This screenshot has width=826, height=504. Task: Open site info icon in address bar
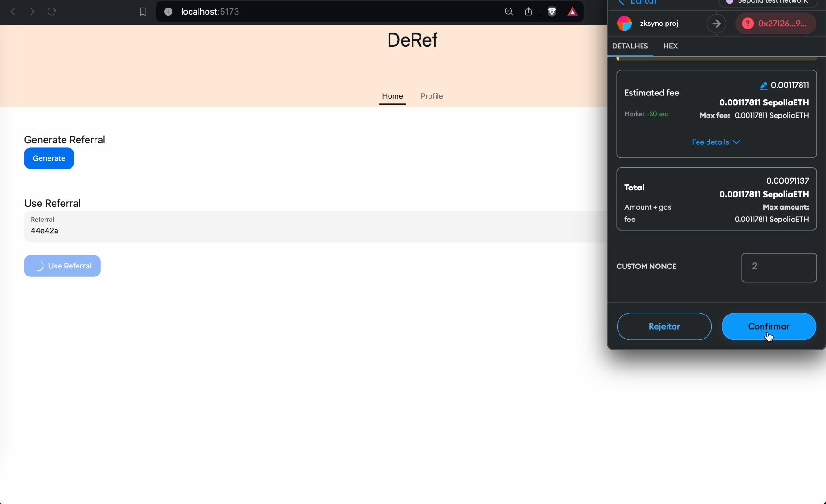[x=168, y=12]
